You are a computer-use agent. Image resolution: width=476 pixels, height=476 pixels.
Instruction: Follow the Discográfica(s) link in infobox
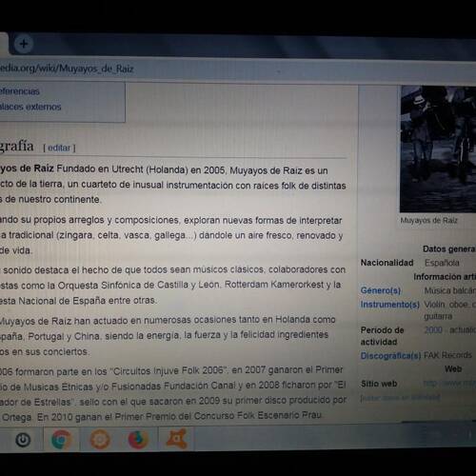coord(390,356)
